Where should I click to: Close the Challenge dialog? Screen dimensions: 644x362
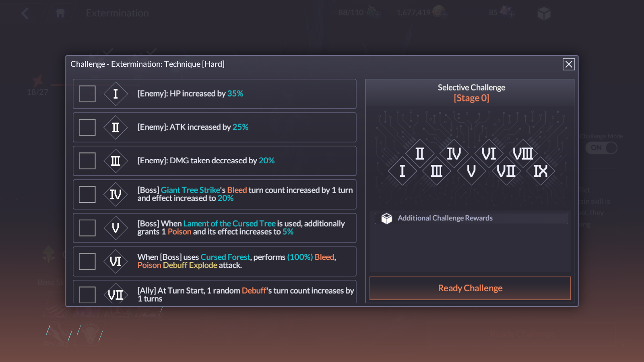569,64
